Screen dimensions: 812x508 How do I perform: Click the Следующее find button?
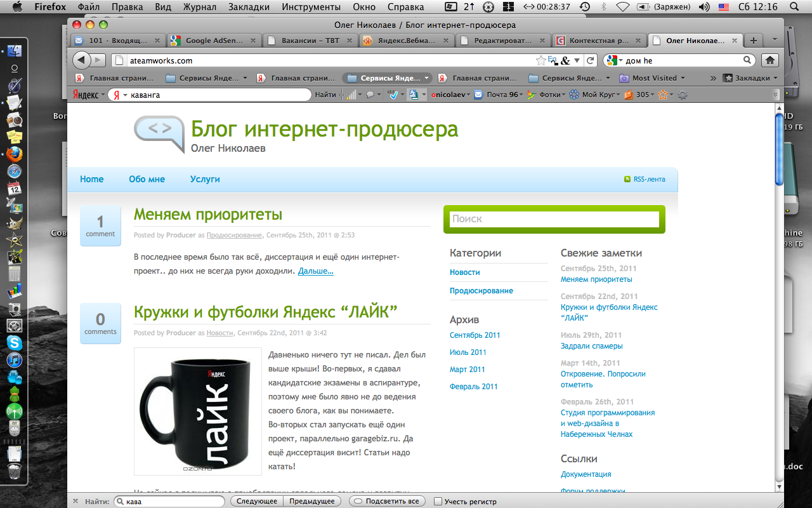pyautogui.click(x=257, y=501)
